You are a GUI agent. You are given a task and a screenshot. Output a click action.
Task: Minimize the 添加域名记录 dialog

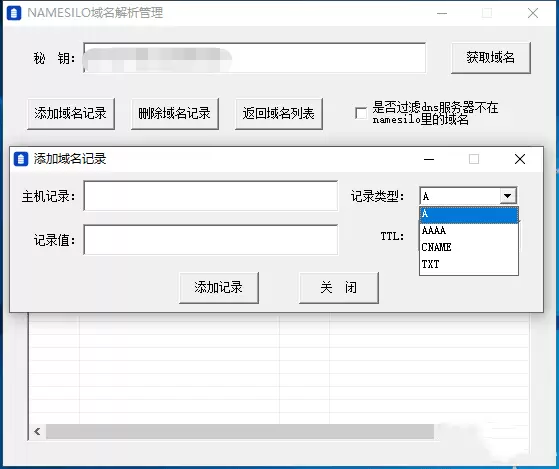429,159
